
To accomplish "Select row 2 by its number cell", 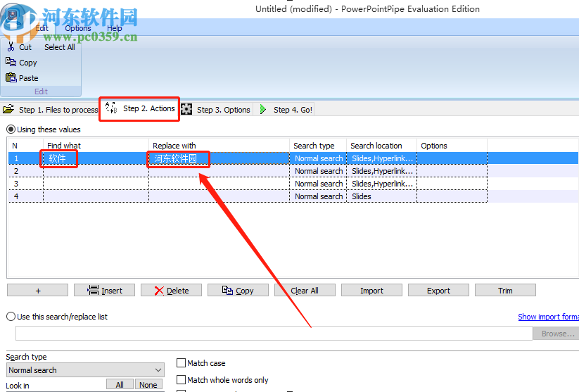I will pyautogui.click(x=26, y=171).
